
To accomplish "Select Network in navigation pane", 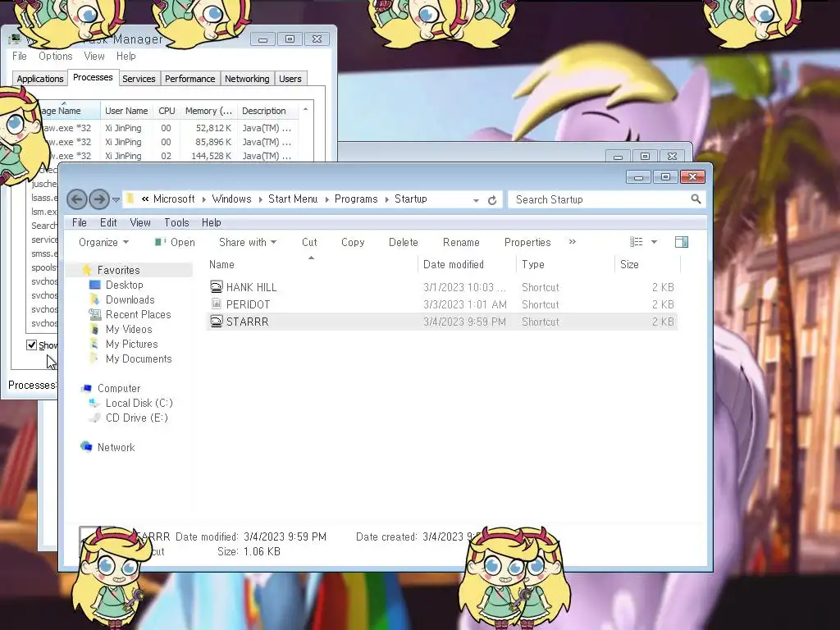I will click(x=116, y=447).
